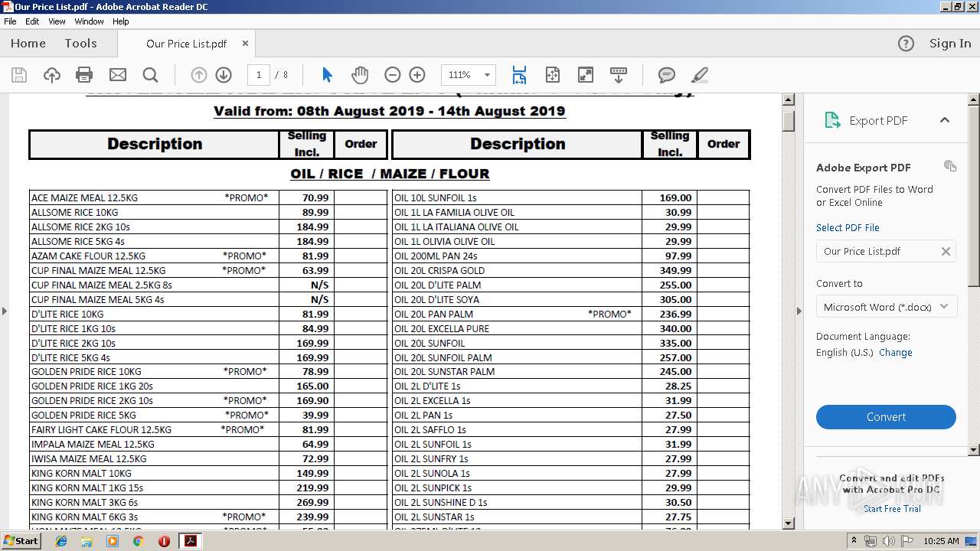Click the OIL 20L CRISPA GOLD entry
The width and height of the screenshot is (980, 551).
tap(439, 270)
